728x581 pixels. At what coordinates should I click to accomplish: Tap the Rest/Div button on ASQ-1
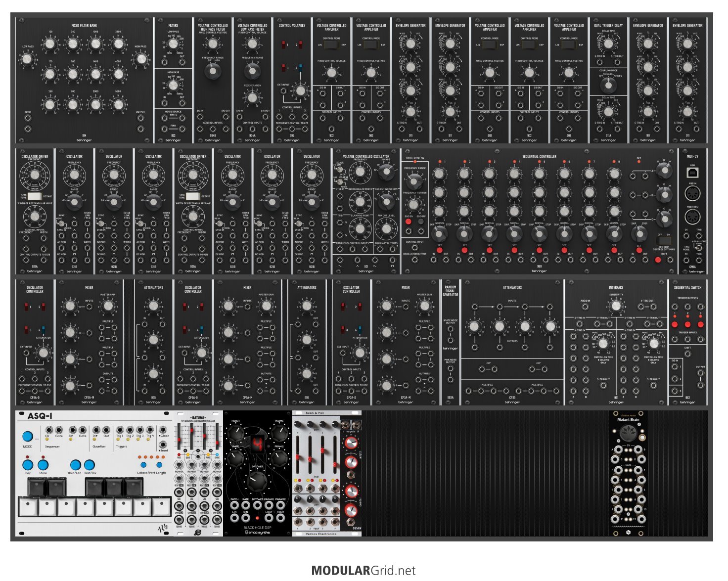tap(90, 465)
